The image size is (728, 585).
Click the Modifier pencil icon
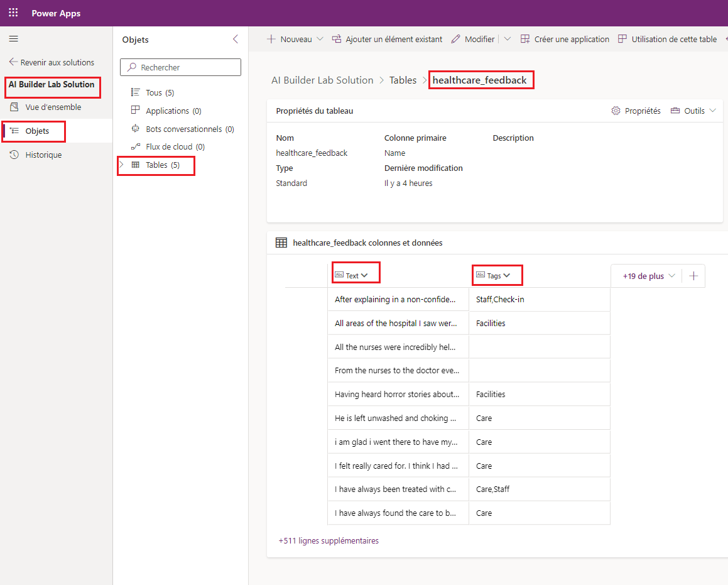(x=455, y=39)
